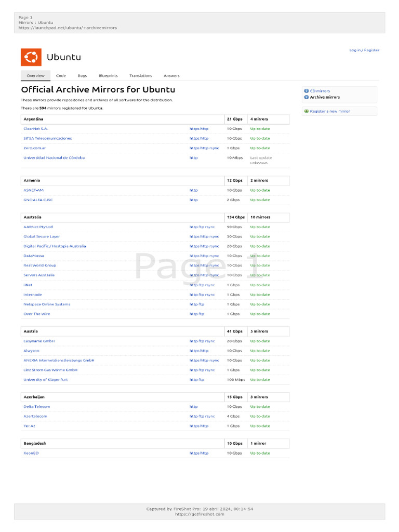The image size is (399, 532).
Task: Click the Azerbaijan country header
Action: (34, 397)
